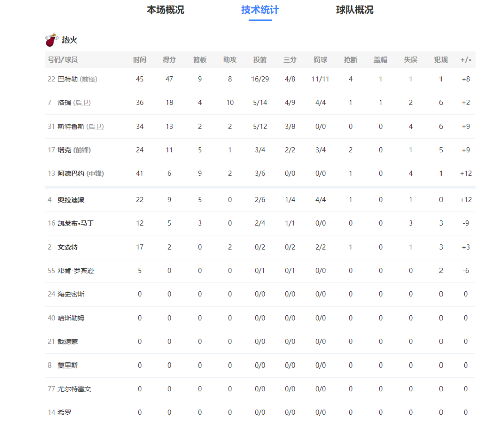Click the 投篮 column header
The image size is (504, 423).
260,60
